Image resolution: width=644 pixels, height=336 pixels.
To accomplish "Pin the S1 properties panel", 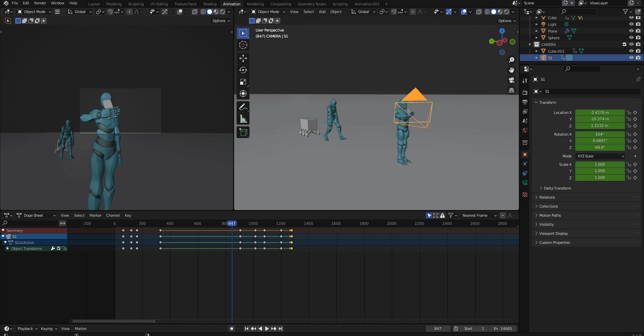I will (638, 79).
